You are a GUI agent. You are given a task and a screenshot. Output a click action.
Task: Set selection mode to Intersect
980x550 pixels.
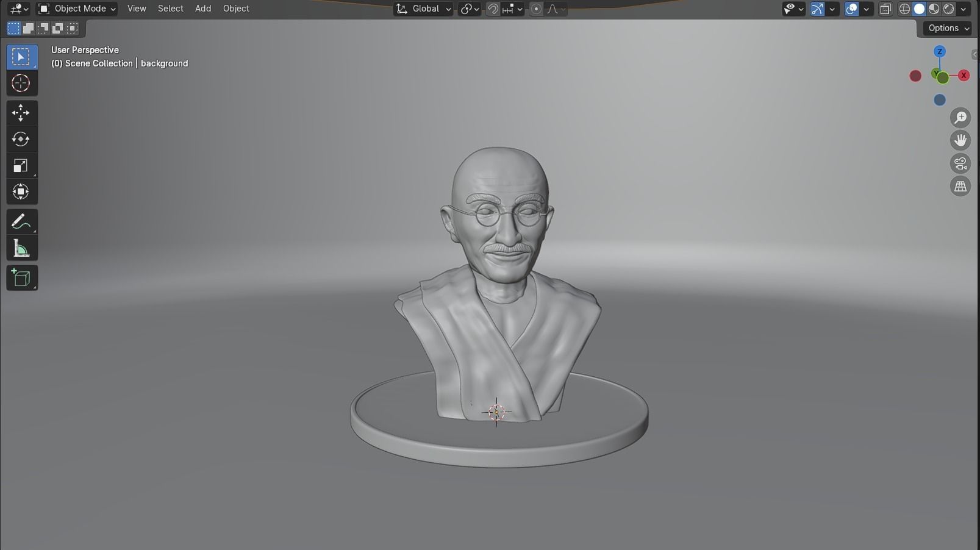tap(72, 28)
